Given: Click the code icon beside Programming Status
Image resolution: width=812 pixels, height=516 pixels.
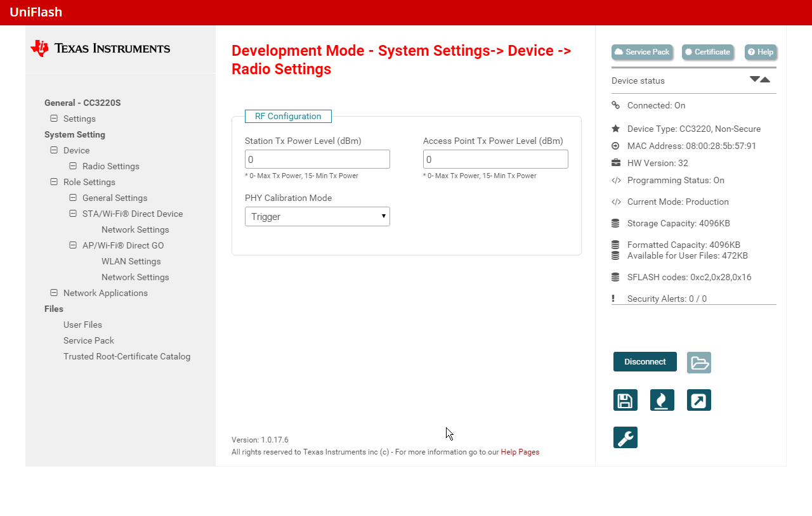Looking at the screenshot, I should (616, 180).
